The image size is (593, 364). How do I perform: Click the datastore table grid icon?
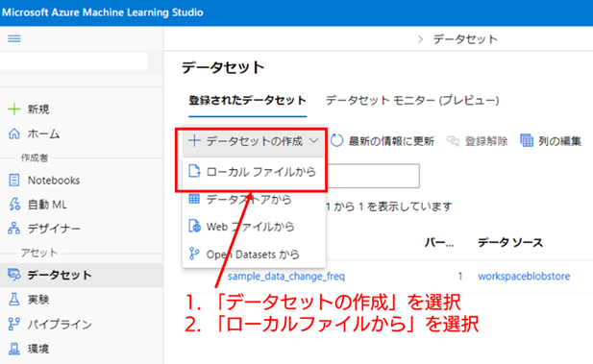(194, 199)
